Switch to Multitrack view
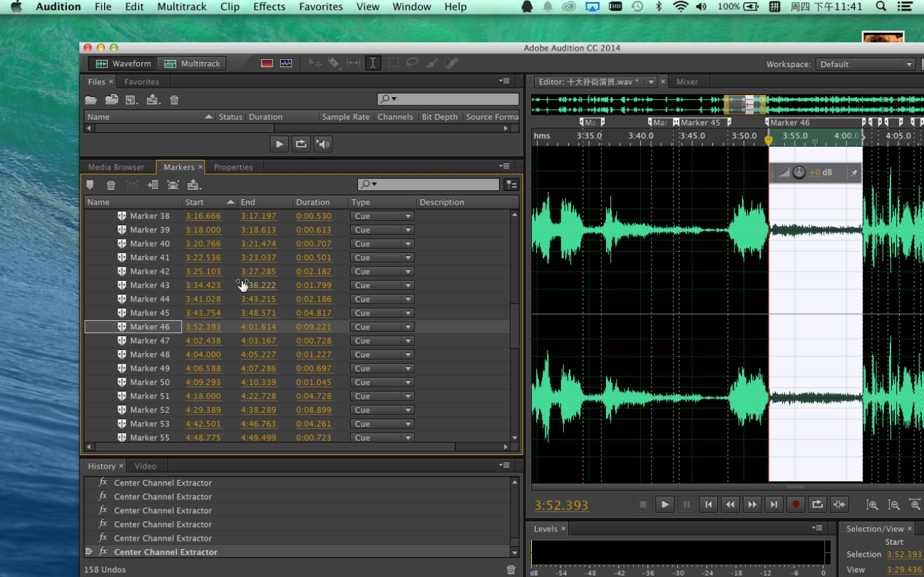This screenshot has height=577, width=924. pyautogui.click(x=192, y=63)
